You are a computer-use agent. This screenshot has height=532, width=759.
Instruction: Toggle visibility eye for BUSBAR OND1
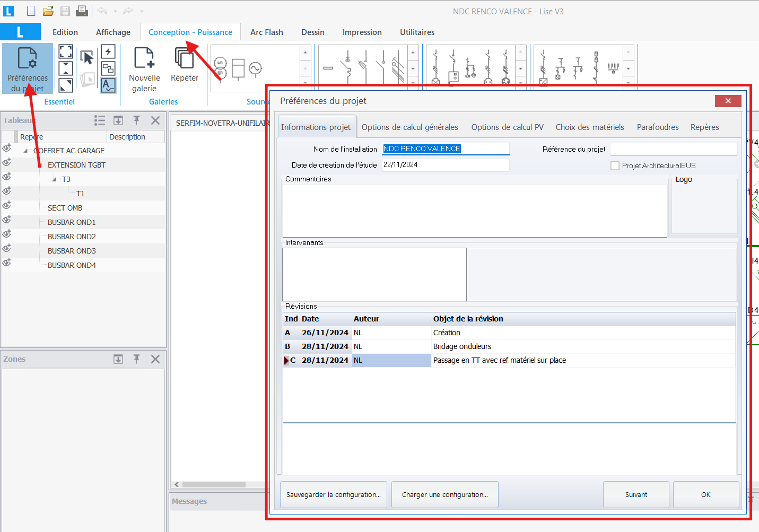(6, 220)
